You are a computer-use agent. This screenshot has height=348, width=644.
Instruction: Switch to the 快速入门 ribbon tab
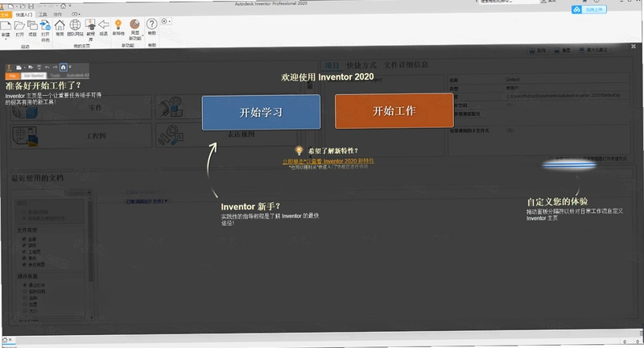pos(24,14)
